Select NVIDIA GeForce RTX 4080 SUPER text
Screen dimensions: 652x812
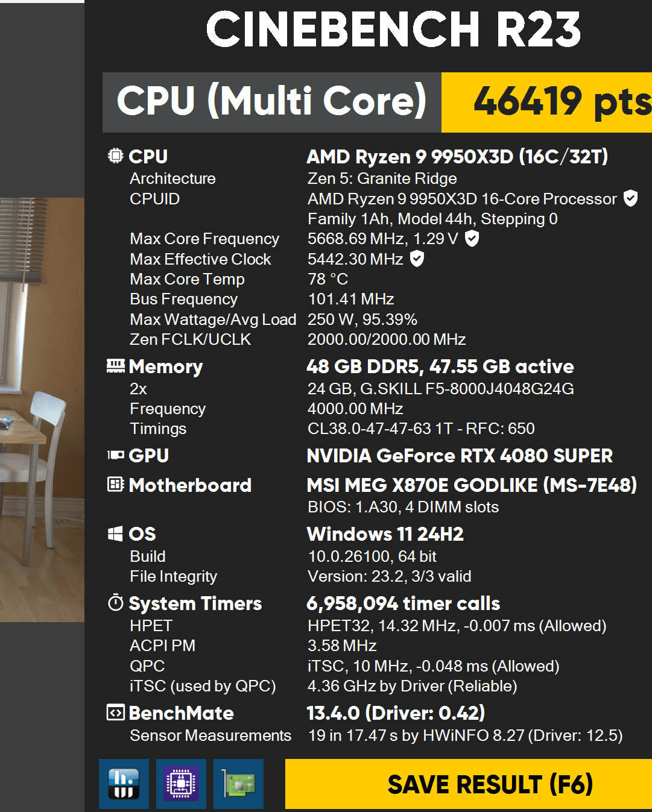[460, 456]
